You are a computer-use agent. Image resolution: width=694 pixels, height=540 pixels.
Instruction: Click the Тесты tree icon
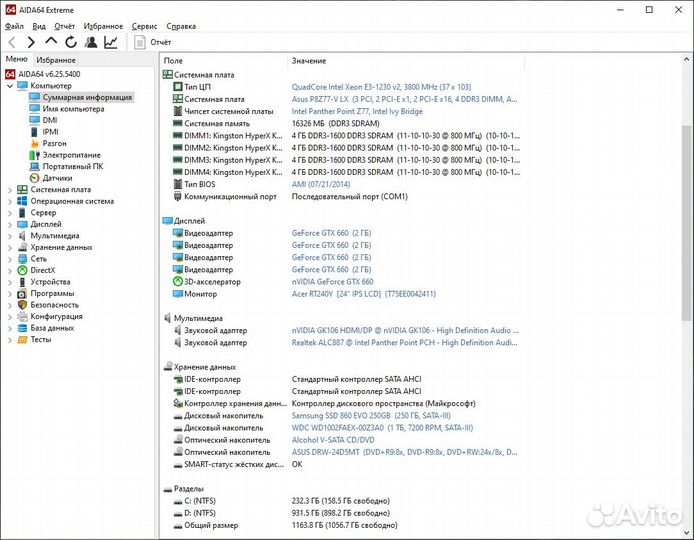(22, 339)
